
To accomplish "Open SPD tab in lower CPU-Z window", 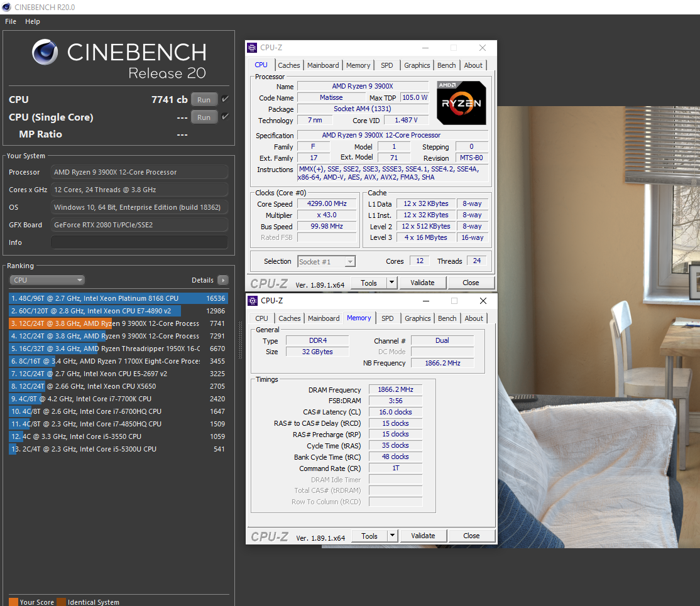I will tap(388, 318).
